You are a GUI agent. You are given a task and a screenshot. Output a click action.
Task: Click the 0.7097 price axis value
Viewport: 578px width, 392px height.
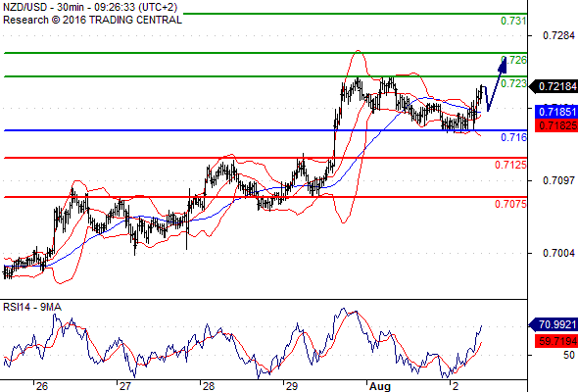point(558,180)
